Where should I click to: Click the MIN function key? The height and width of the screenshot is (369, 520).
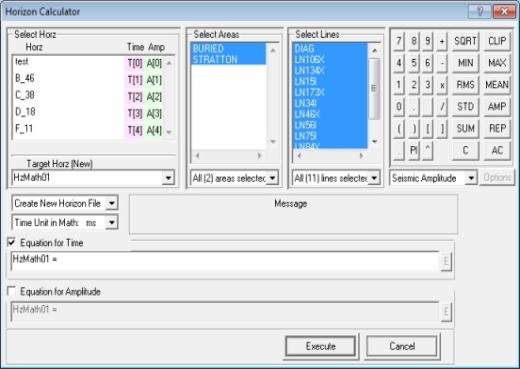coord(465,63)
